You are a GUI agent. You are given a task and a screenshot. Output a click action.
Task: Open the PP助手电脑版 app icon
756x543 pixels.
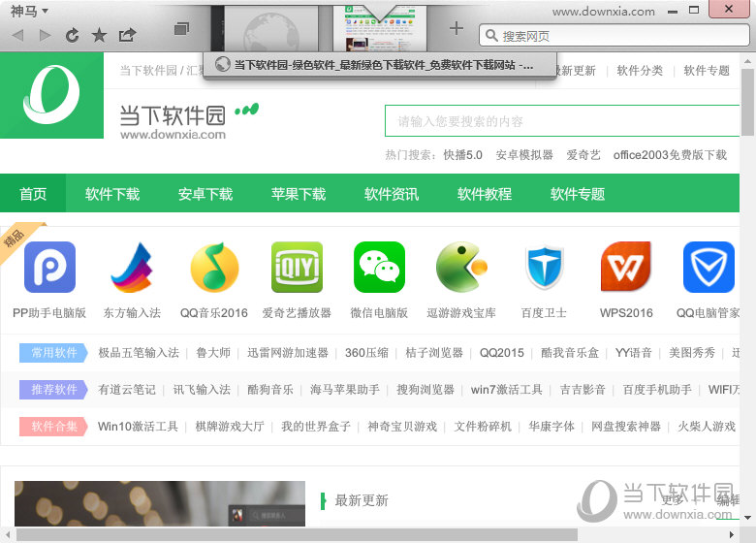(x=49, y=268)
